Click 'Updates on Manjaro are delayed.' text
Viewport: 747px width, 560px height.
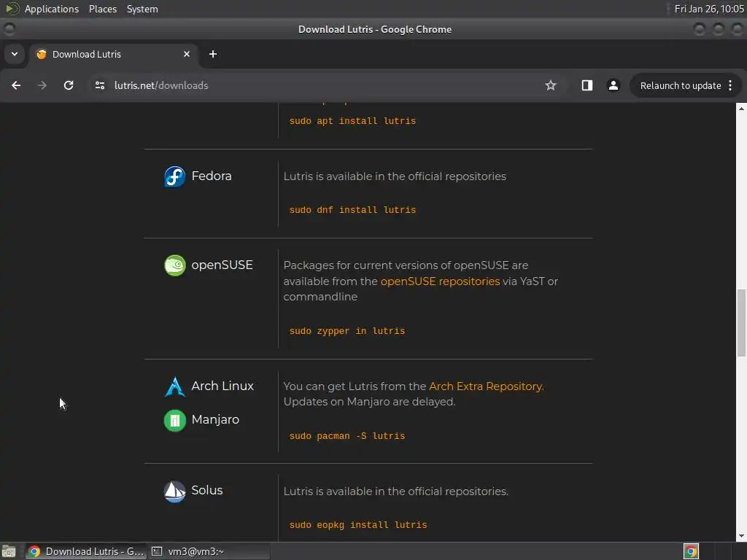click(x=369, y=402)
